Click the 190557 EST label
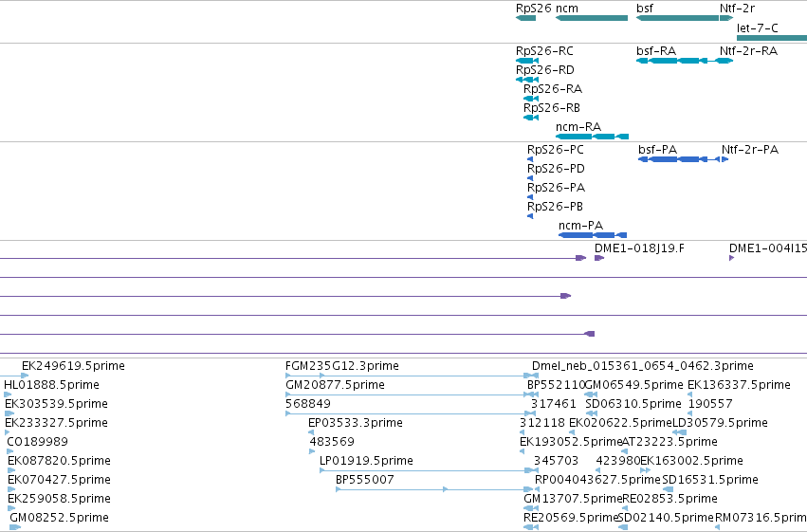Viewport: 807px width, 532px height. click(x=711, y=404)
